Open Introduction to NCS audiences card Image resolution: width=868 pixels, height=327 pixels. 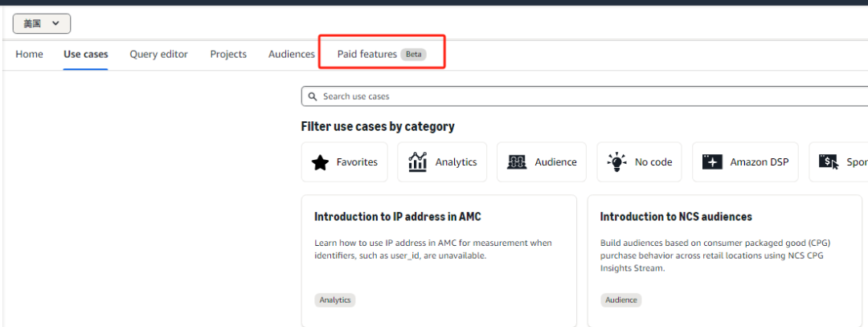click(675, 217)
